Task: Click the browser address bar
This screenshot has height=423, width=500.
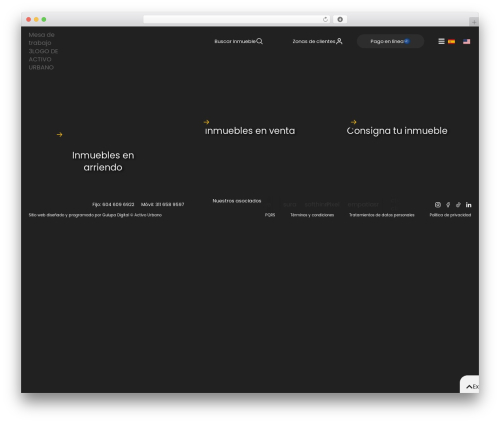Action: 237,20
